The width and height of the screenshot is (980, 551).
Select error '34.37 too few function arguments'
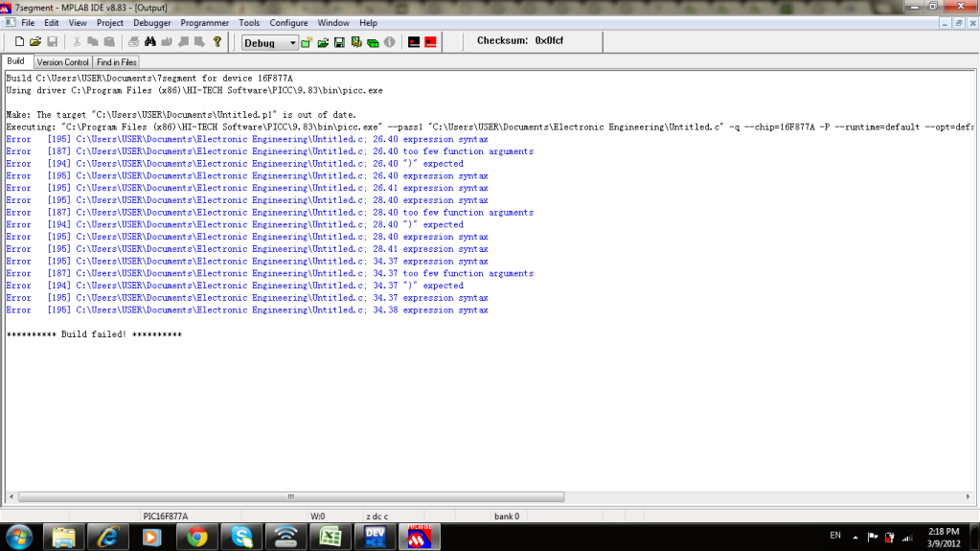269,273
